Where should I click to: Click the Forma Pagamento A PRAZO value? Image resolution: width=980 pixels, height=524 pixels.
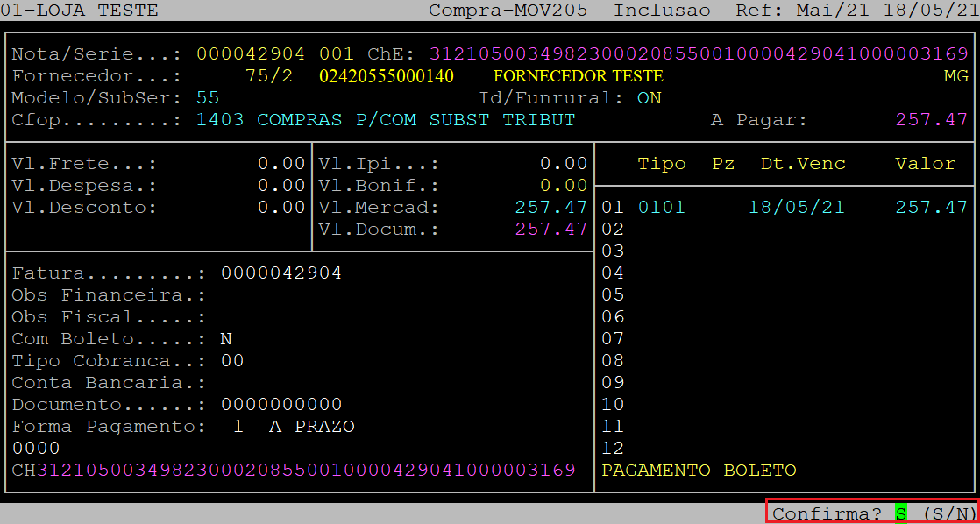coord(312,427)
